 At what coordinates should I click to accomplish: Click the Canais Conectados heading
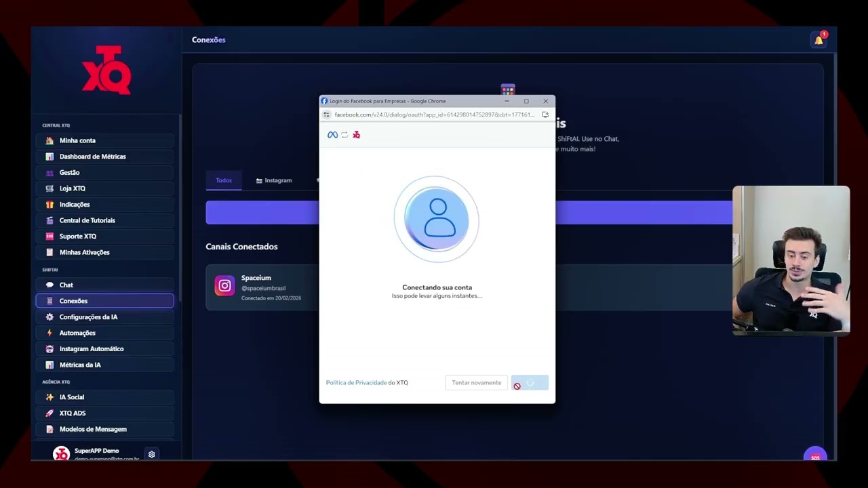pyautogui.click(x=241, y=247)
